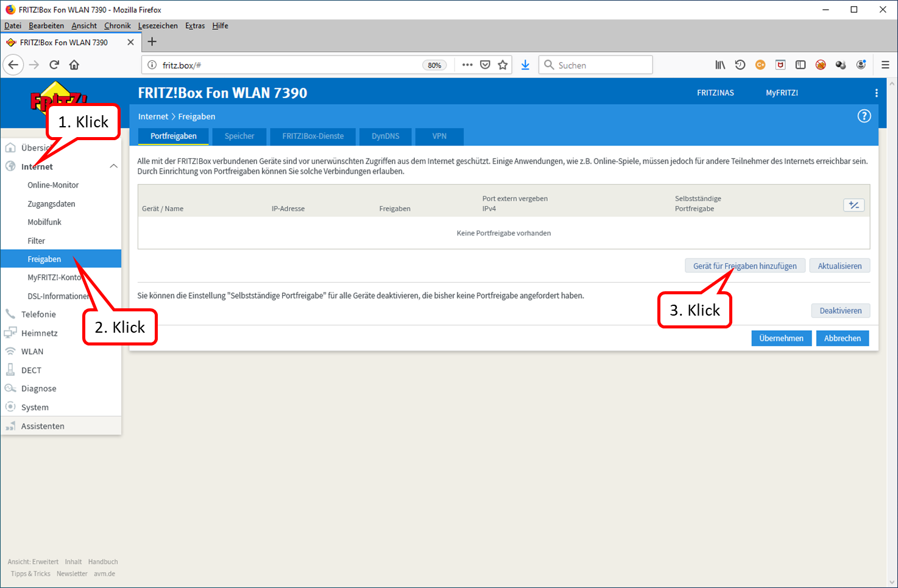Bookmark this page with the star icon
Viewport: 898px width, 588px height.
coord(503,65)
